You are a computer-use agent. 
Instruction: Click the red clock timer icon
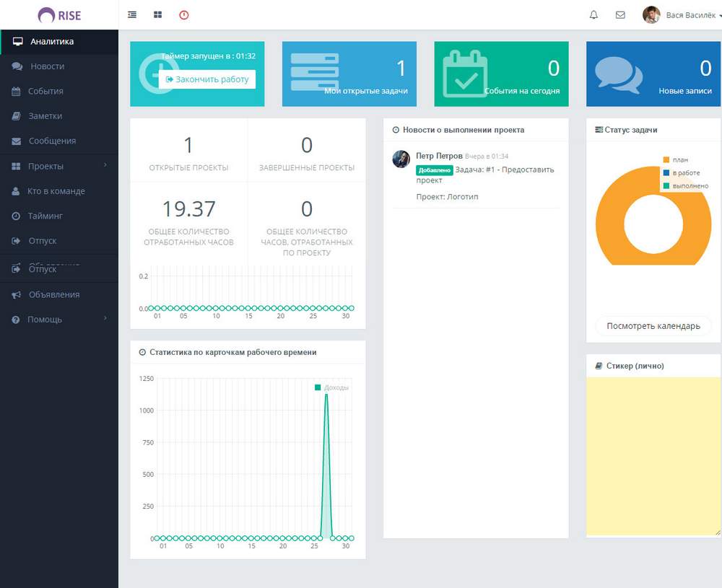click(184, 14)
